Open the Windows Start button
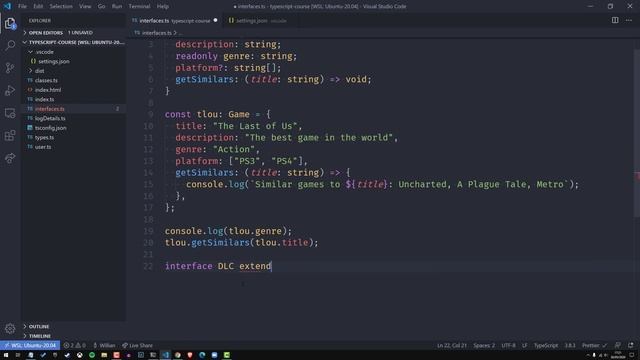This screenshot has width=640, height=360. (6, 355)
